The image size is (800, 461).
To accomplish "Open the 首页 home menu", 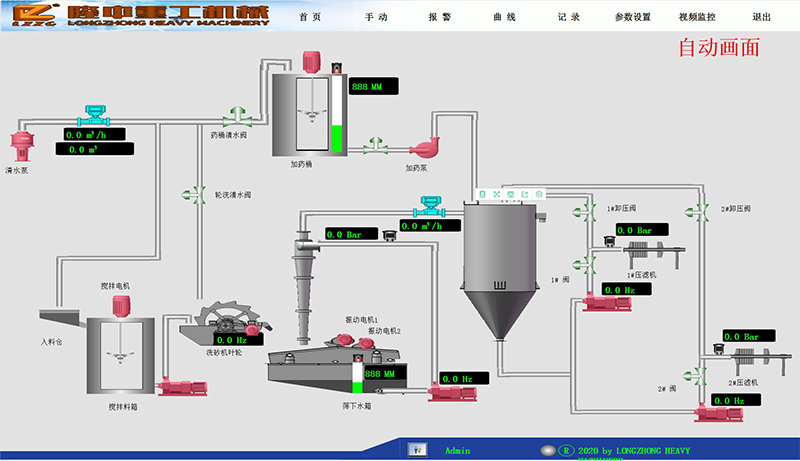I will (x=311, y=17).
